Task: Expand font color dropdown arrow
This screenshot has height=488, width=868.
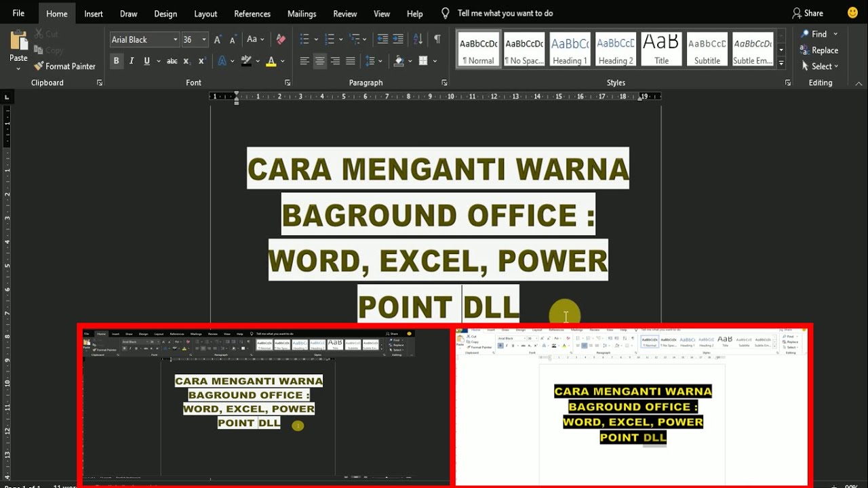Action: [282, 61]
